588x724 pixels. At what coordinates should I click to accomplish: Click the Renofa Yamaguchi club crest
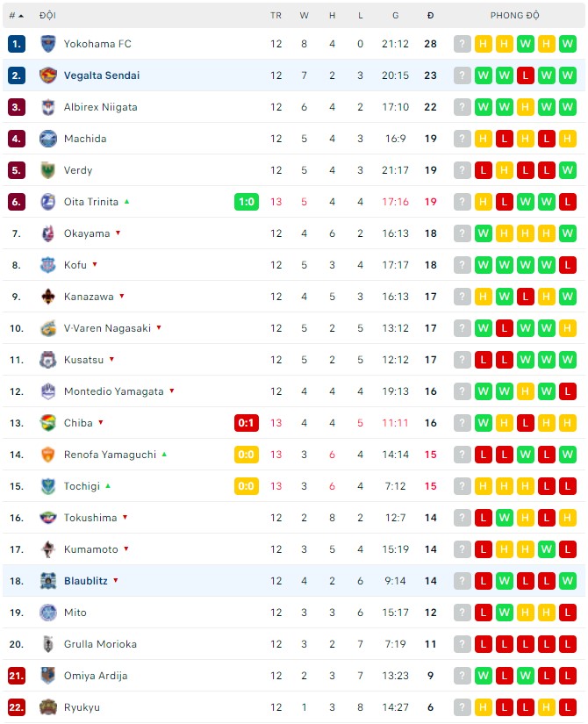click(47, 455)
